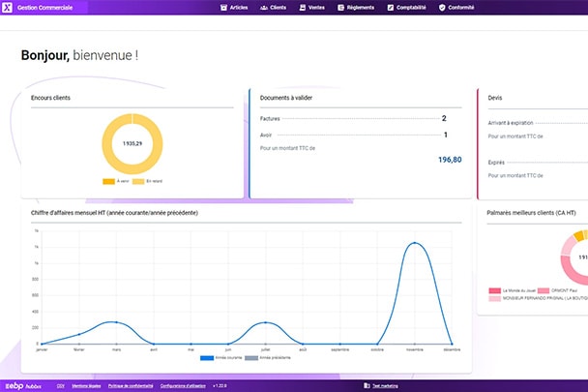Screen dimensions: 588x392
Task: Toggle the Année courante legend item
Action: (x=221, y=358)
